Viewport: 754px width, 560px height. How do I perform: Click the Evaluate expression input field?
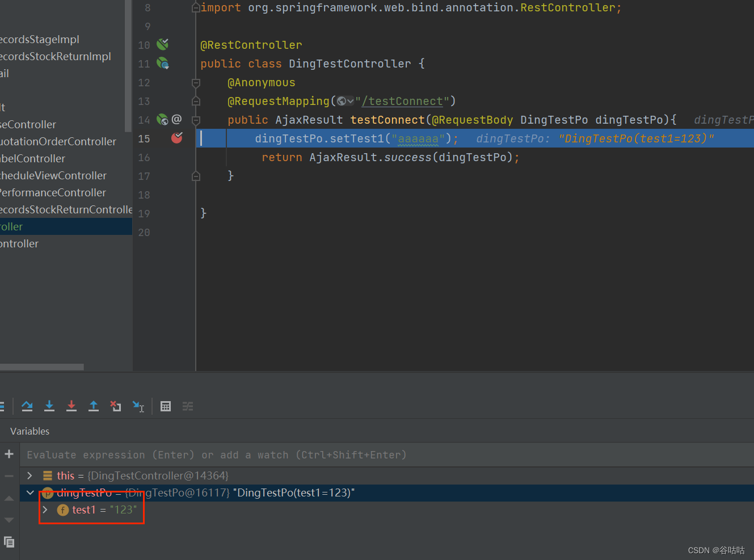387,455
